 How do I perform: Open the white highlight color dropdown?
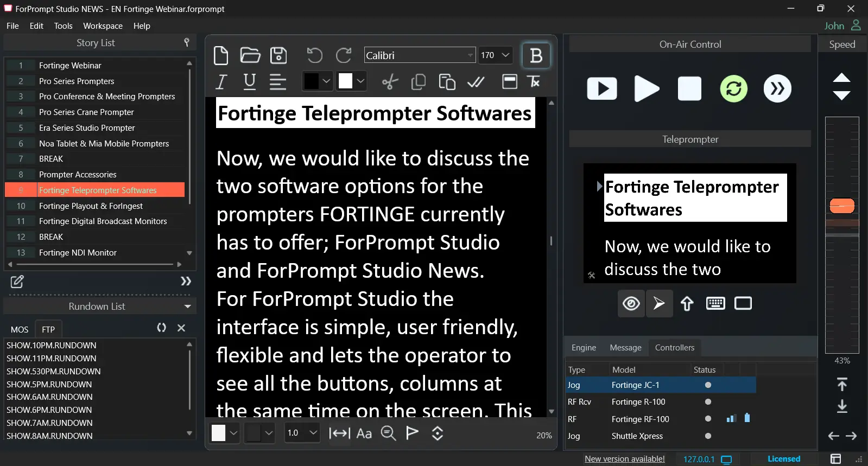coord(360,81)
